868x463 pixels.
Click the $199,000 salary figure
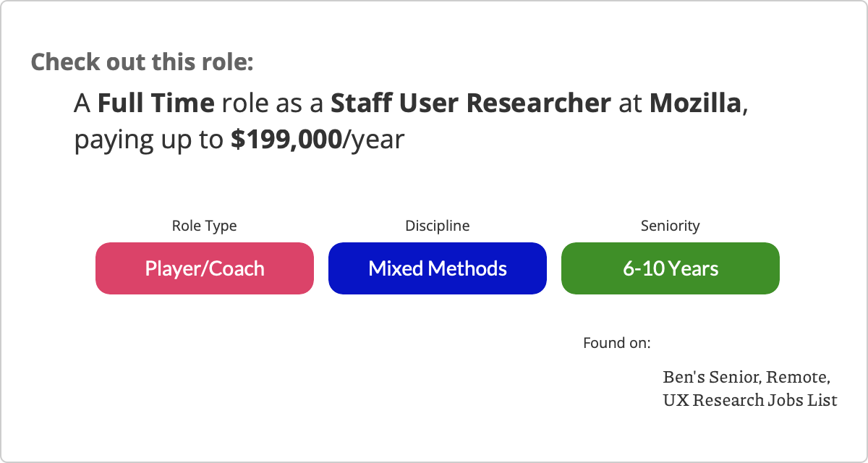pyautogui.click(x=286, y=140)
